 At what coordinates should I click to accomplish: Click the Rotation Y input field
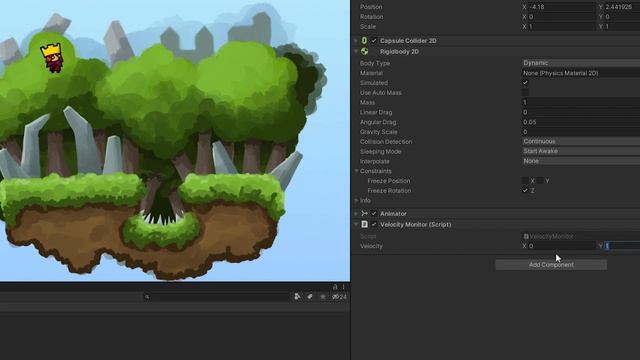(622, 17)
